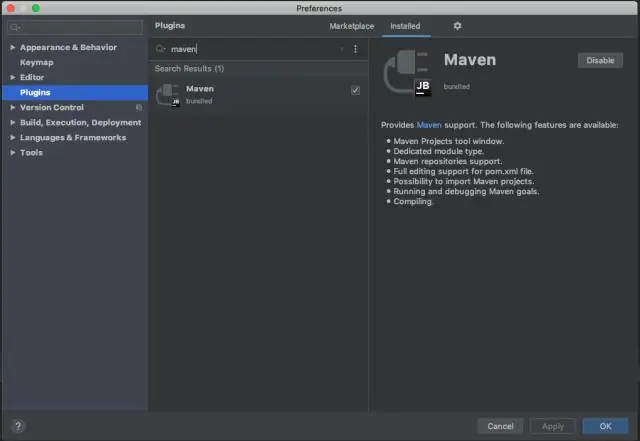
Task: Expand the Version Control section
Action: click(13, 107)
